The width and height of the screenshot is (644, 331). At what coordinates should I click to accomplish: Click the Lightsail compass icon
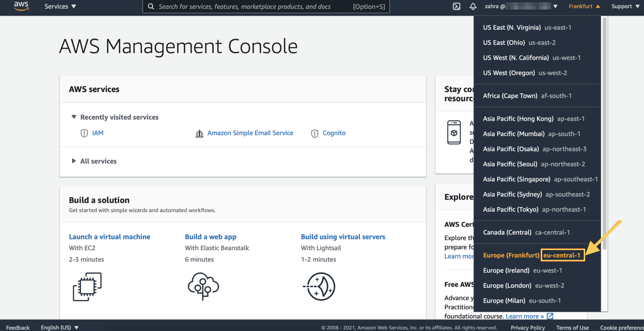[x=319, y=286]
